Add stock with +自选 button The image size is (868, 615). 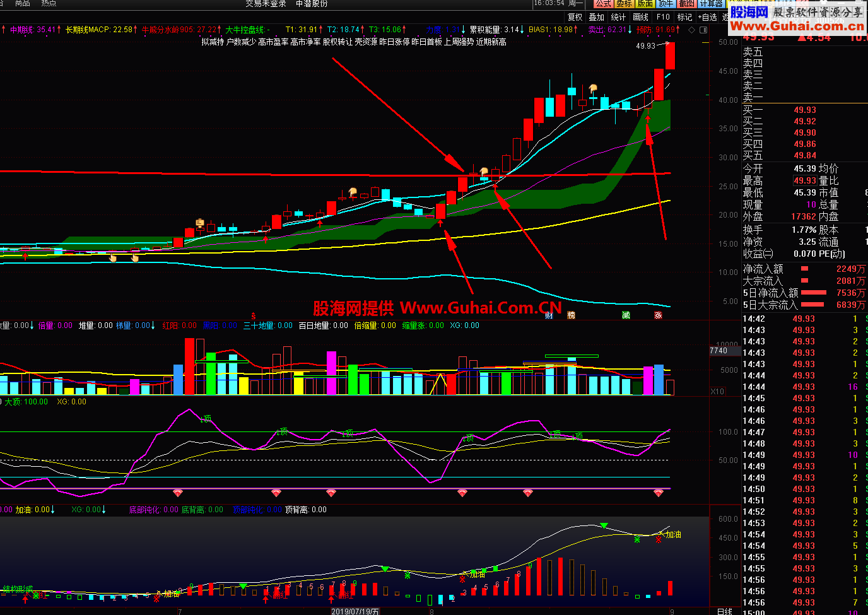click(707, 17)
